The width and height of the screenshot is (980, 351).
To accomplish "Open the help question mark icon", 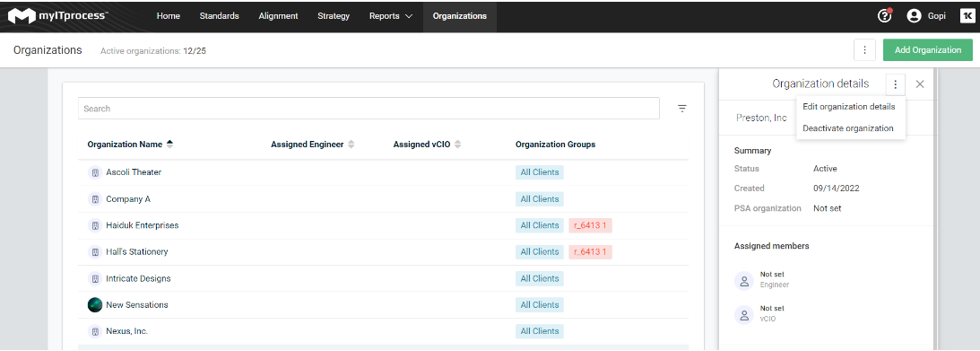I will tap(884, 16).
